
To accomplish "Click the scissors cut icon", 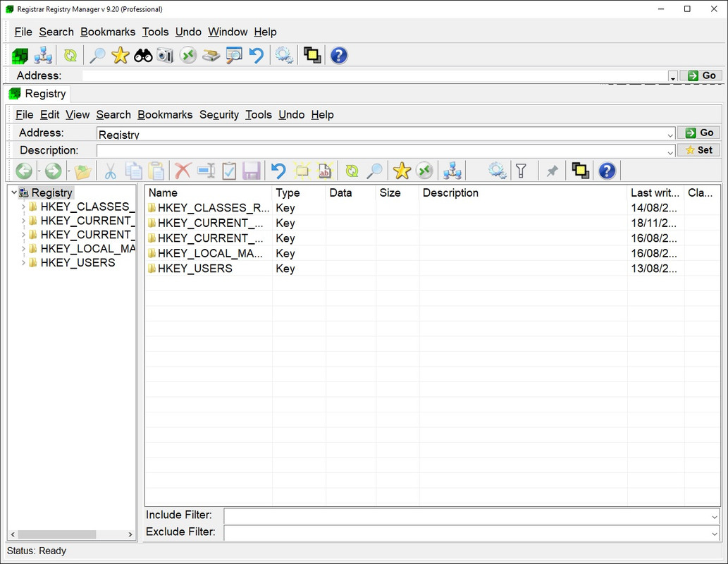I will 110,171.
